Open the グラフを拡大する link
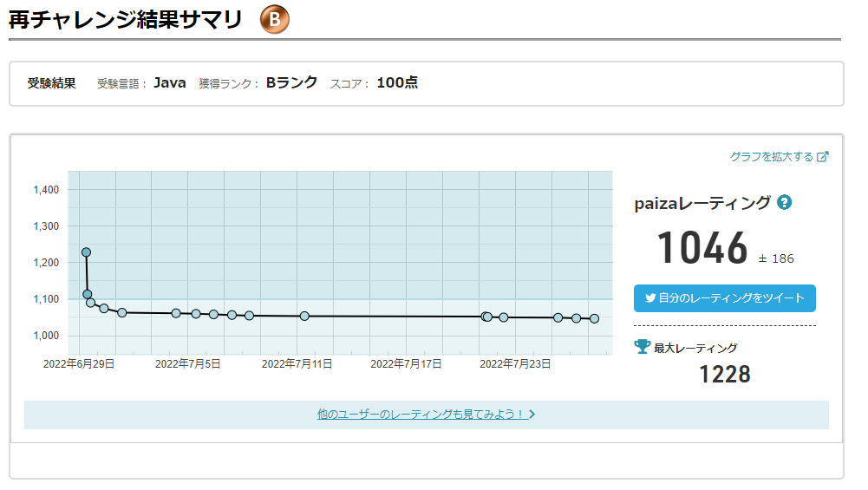 [x=771, y=157]
